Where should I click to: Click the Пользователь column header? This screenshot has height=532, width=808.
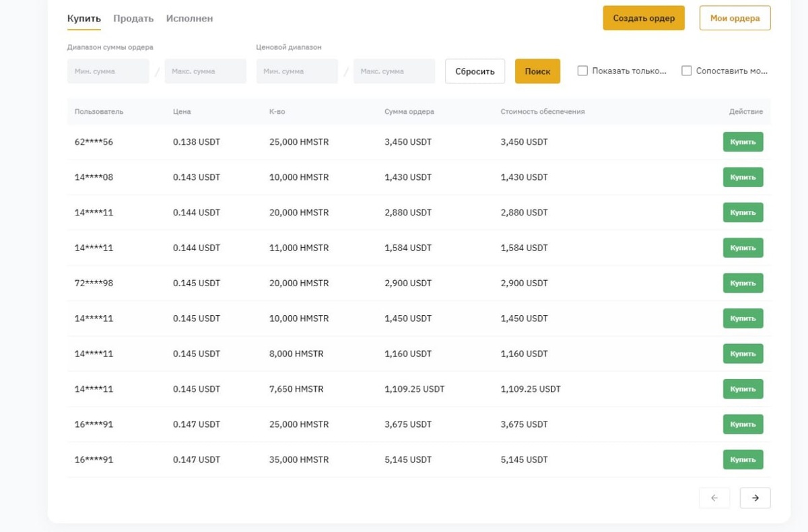tap(99, 112)
